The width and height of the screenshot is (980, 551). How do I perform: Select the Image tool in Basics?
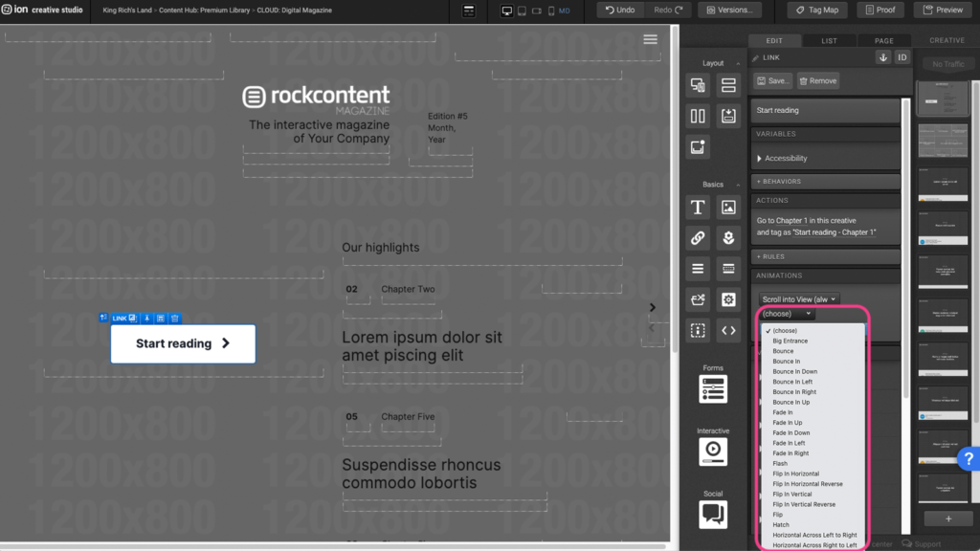(728, 207)
